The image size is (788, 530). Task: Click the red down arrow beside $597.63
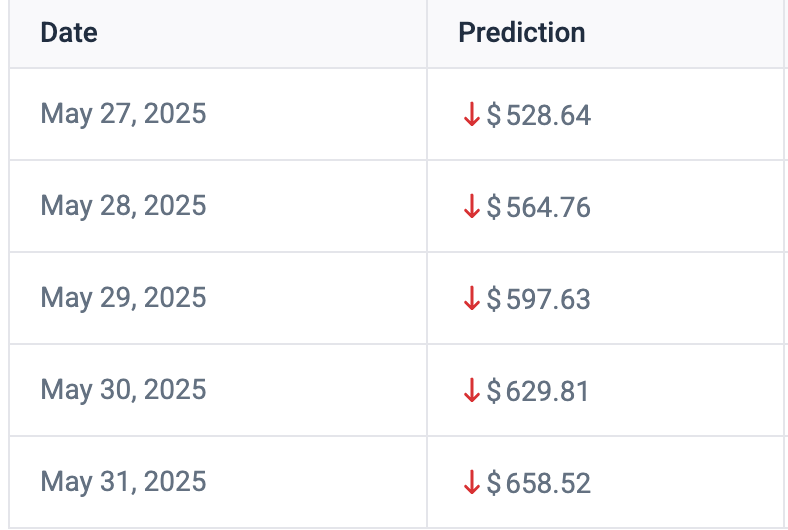(x=471, y=298)
